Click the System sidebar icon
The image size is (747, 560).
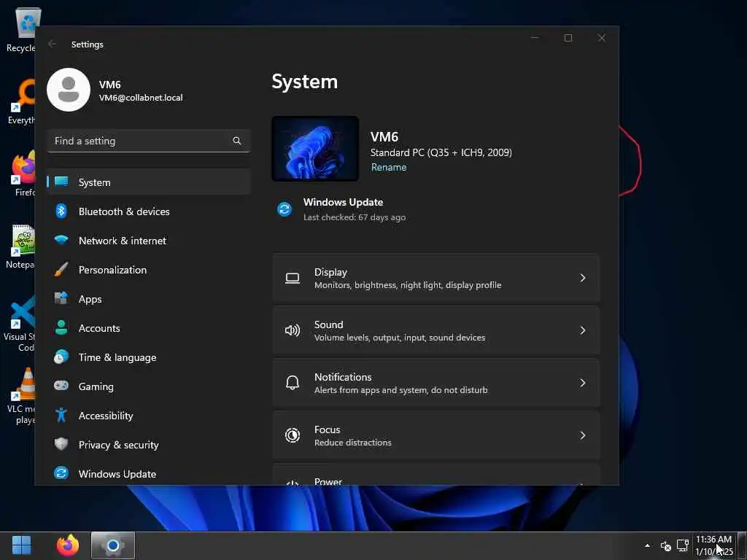61,182
